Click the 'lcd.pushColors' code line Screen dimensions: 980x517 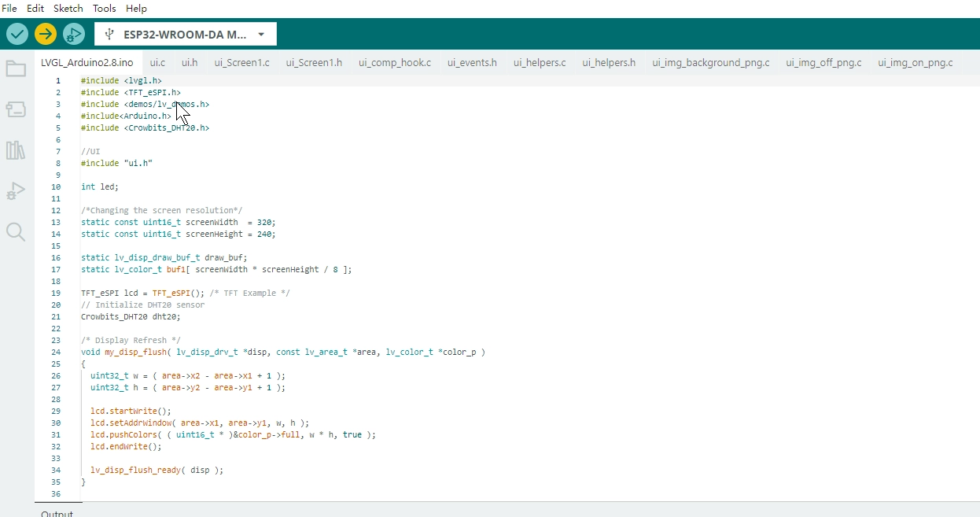233,434
